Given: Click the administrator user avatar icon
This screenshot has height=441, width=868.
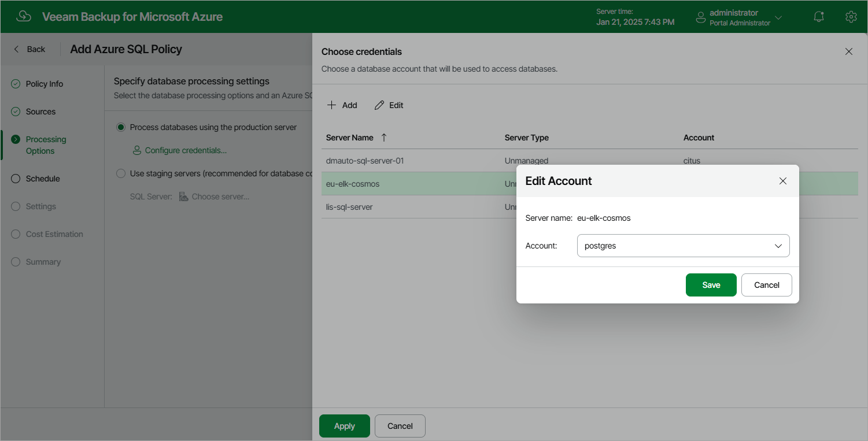Looking at the screenshot, I should (x=701, y=17).
